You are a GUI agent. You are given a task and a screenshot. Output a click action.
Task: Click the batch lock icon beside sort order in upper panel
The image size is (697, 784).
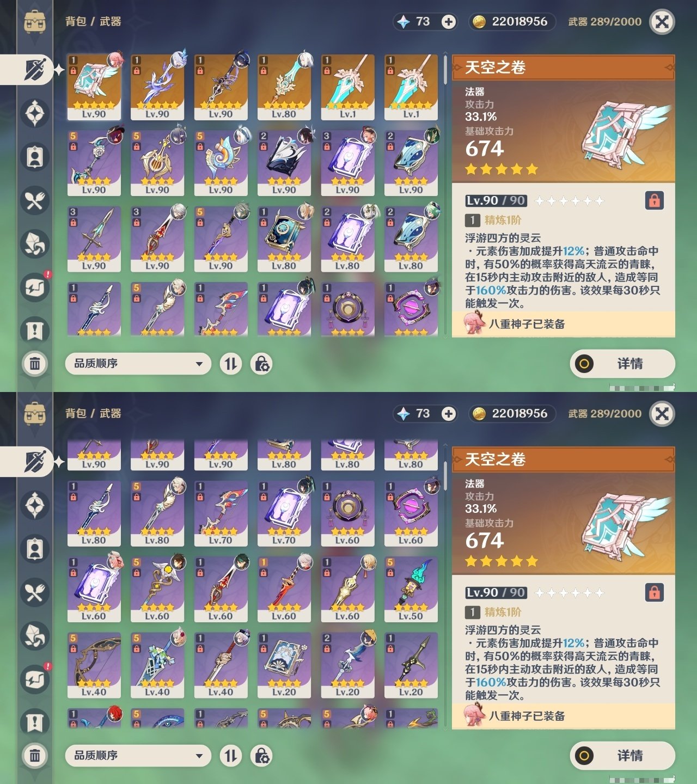261,364
